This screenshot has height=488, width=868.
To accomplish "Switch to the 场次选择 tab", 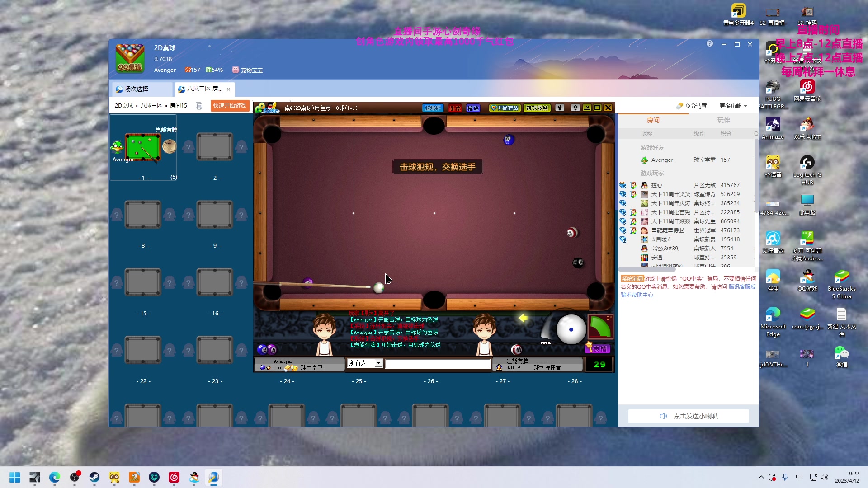I will coord(142,89).
